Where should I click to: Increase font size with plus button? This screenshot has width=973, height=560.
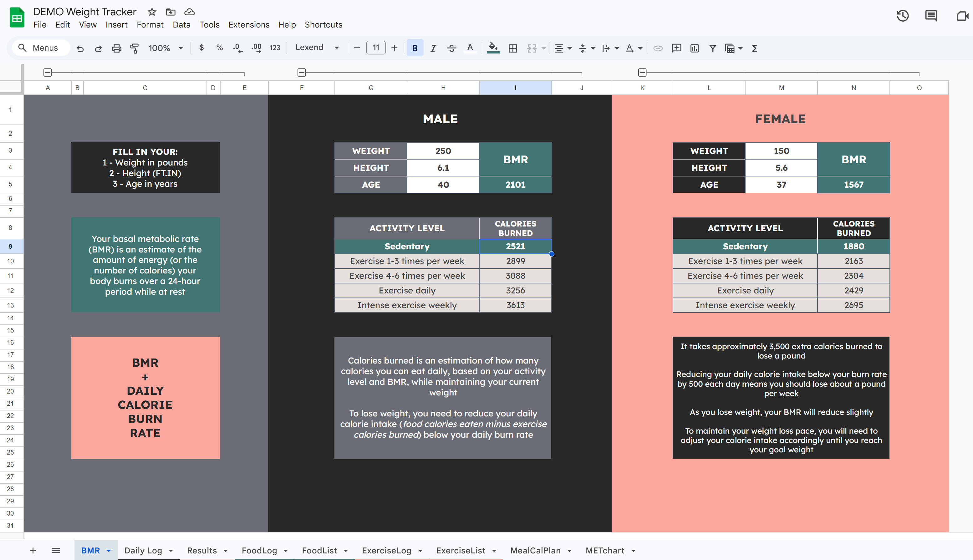click(x=394, y=48)
